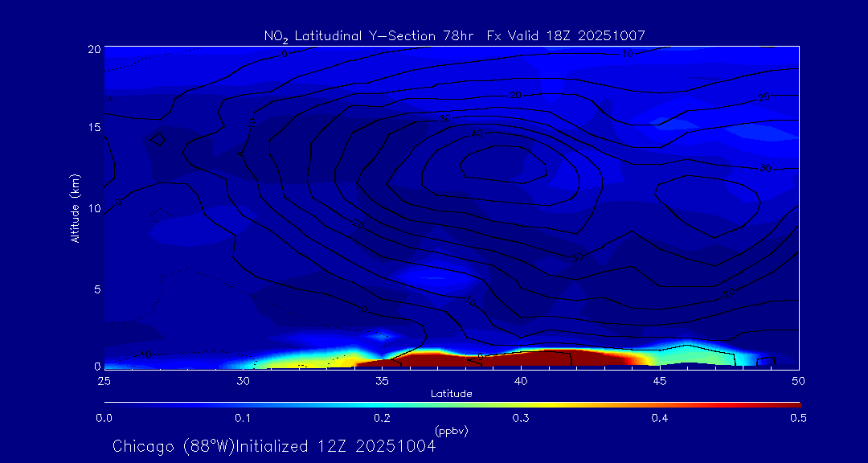Click latitude axis tick label 40

point(520,381)
